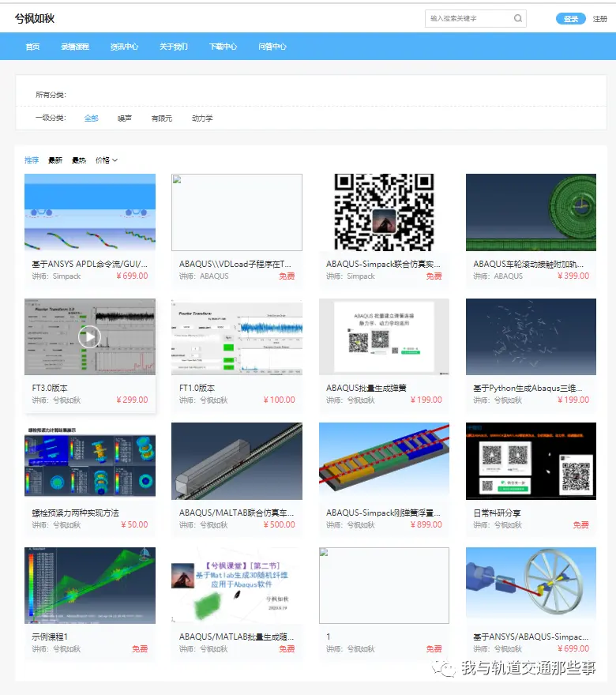Open the 录播课程 nav item
616x695 pixels.
75,47
